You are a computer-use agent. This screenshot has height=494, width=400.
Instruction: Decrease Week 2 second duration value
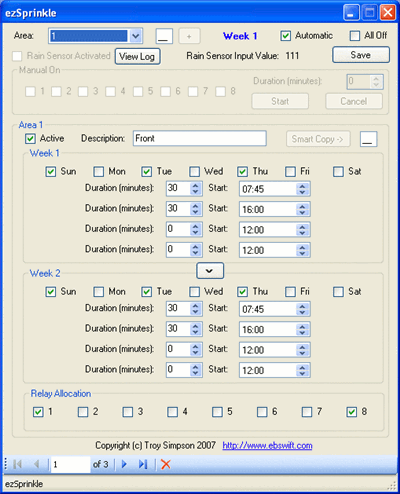point(195,332)
